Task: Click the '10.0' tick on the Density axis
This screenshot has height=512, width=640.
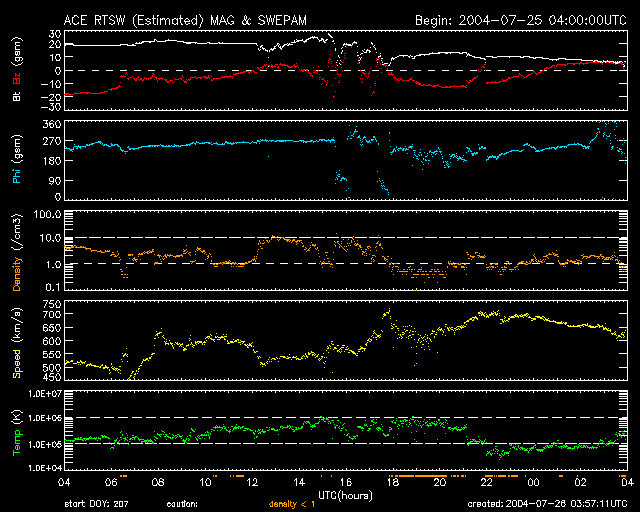Action: tap(50, 238)
